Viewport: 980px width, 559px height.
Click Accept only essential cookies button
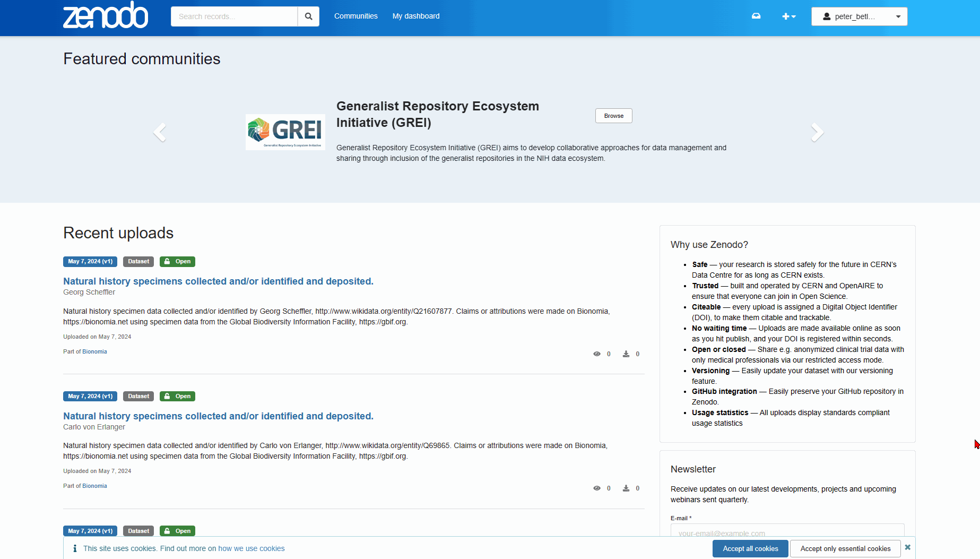point(845,549)
